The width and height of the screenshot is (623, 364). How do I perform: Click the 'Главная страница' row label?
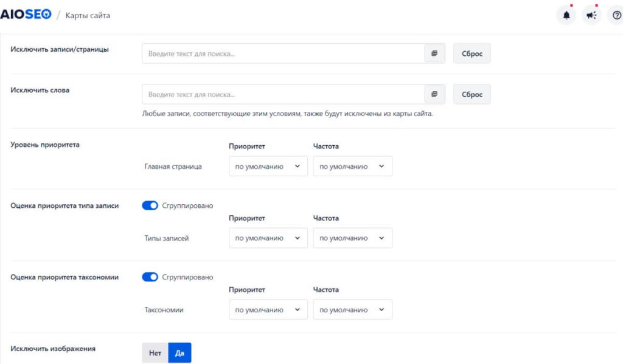click(x=173, y=167)
